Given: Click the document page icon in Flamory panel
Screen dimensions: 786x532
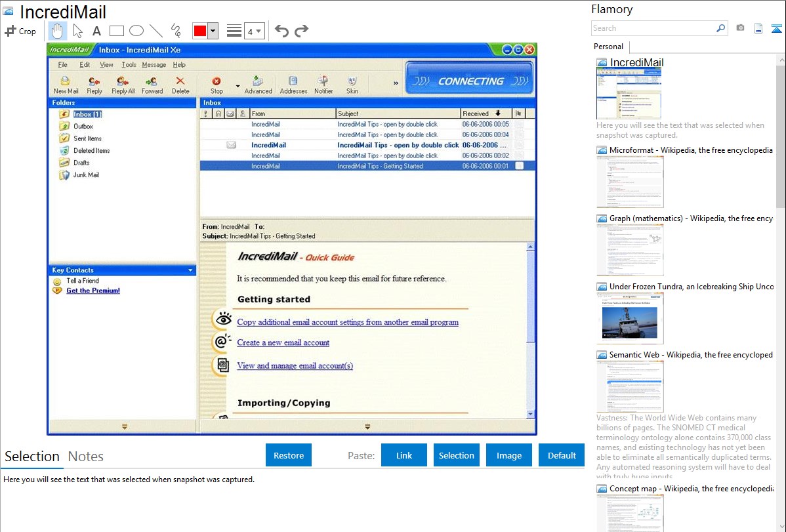Looking at the screenshot, I should pyautogui.click(x=758, y=28).
